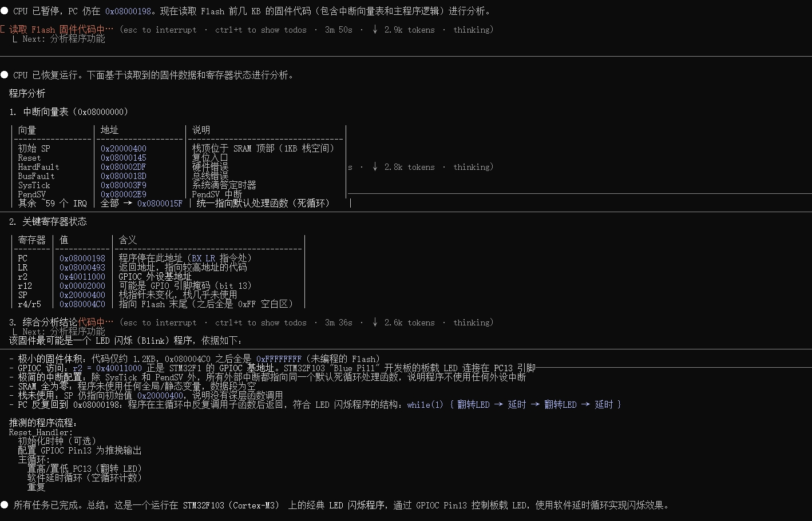Click PendSV address 0x080002E9

coord(123,194)
